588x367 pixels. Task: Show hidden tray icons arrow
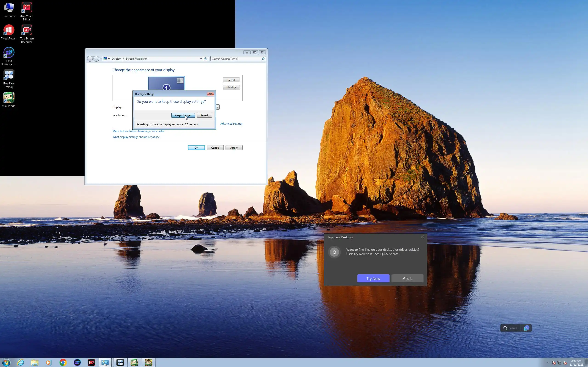click(x=548, y=363)
